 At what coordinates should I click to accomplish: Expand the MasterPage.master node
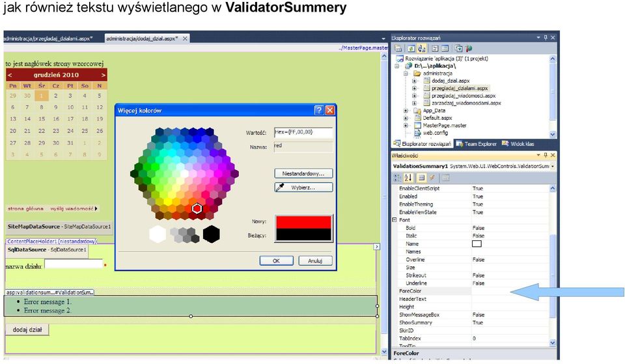[406, 126]
